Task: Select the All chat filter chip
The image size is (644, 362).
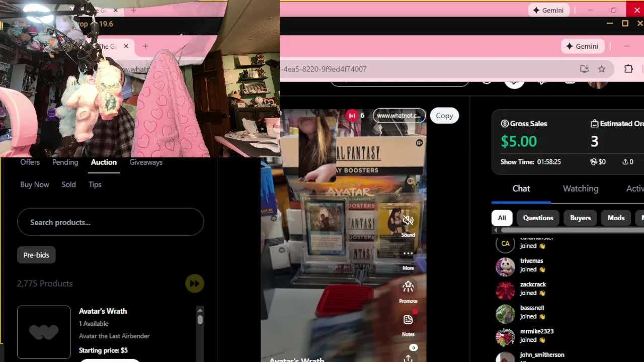Action: (502, 218)
